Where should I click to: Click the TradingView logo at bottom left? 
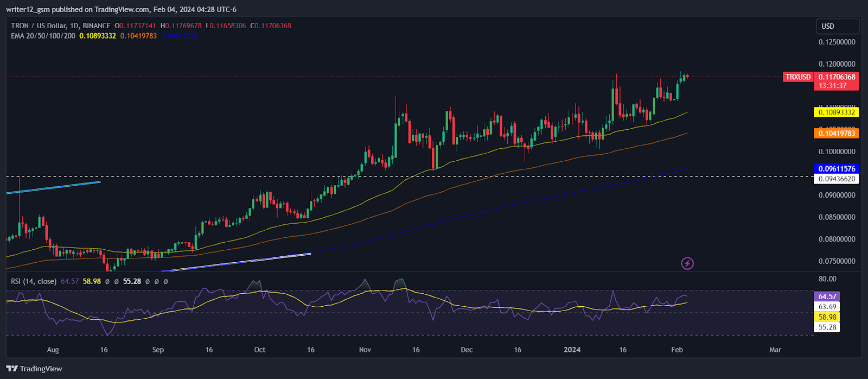[34, 369]
